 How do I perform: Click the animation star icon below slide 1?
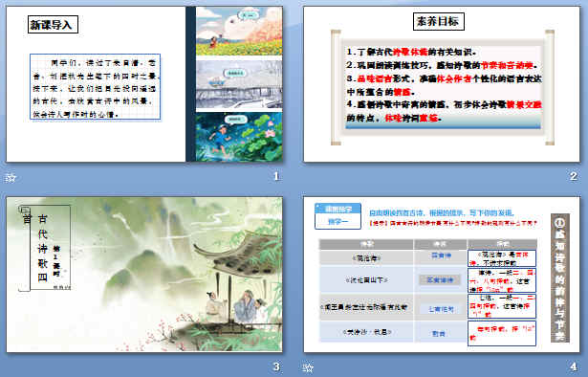tap(11, 177)
